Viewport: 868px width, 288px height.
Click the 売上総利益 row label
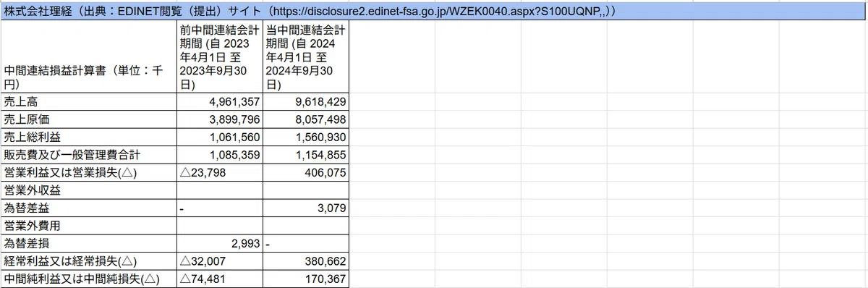point(89,137)
